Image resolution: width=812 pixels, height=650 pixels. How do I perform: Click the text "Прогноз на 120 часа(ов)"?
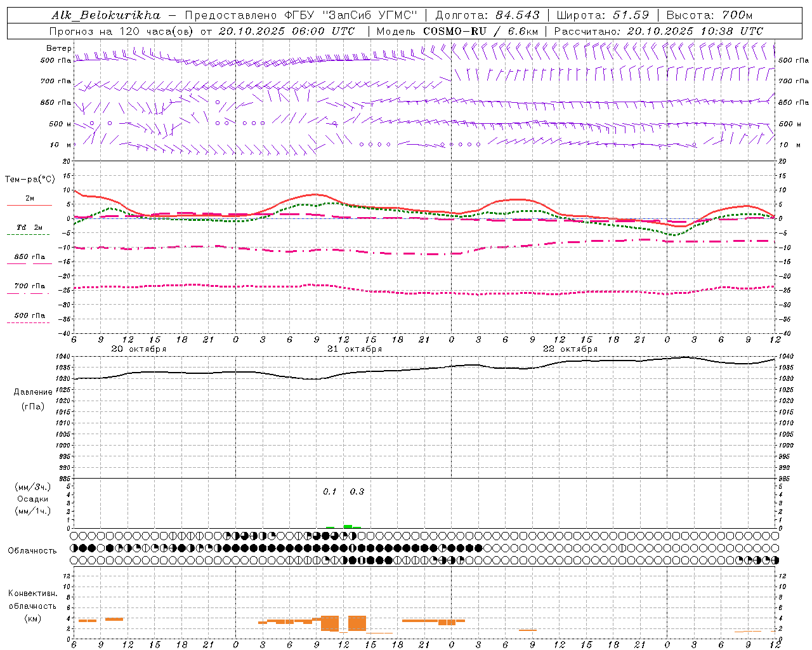(122, 31)
